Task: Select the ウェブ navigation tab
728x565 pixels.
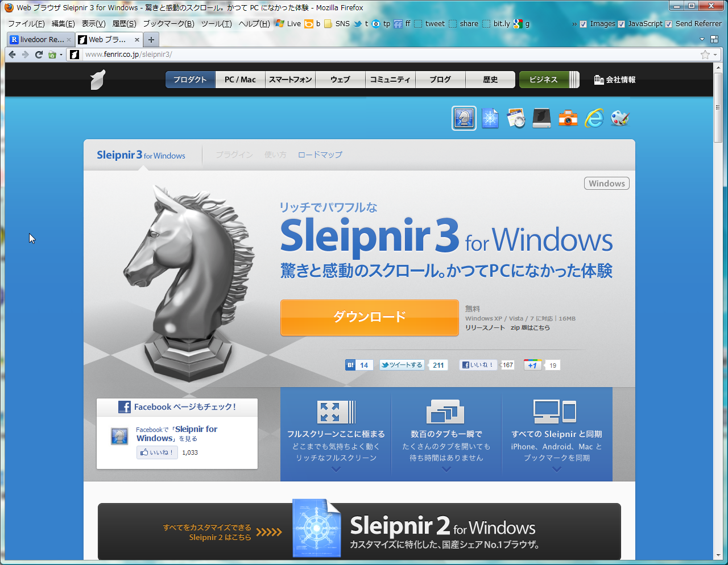Action: coord(340,80)
